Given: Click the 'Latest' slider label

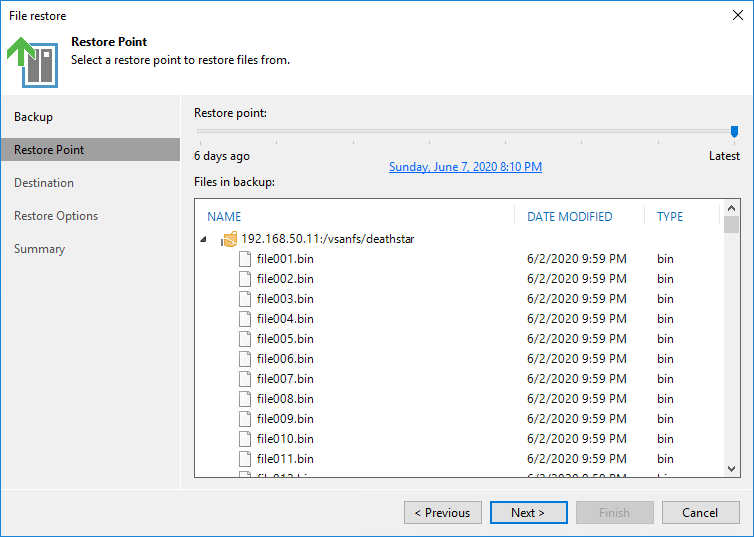Looking at the screenshot, I should pyautogui.click(x=724, y=156).
